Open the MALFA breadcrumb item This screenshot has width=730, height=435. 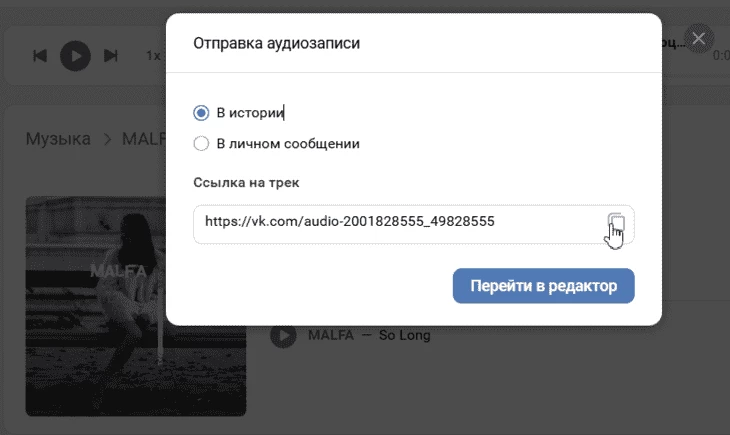pyautogui.click(x=143, y=138)
